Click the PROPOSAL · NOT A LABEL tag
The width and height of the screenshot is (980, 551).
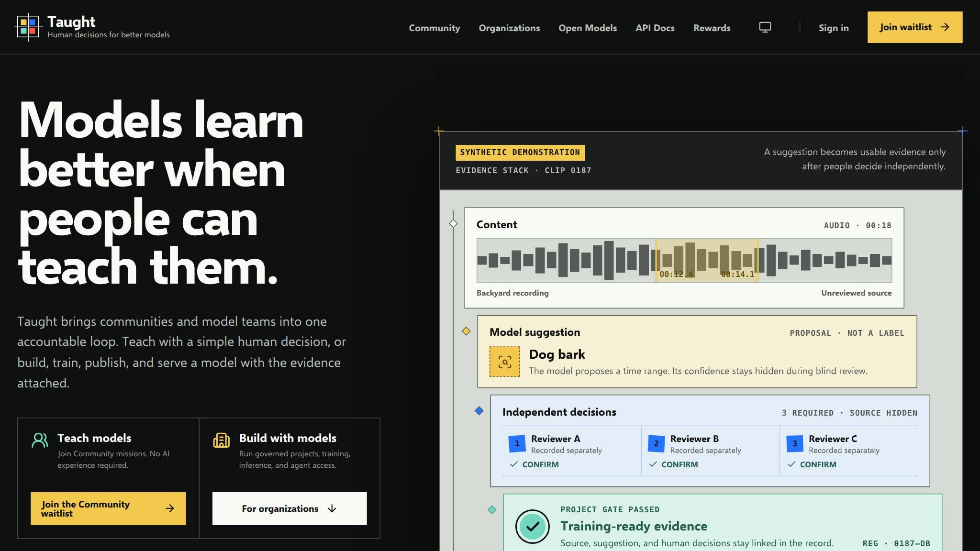[x=847, y=333]
